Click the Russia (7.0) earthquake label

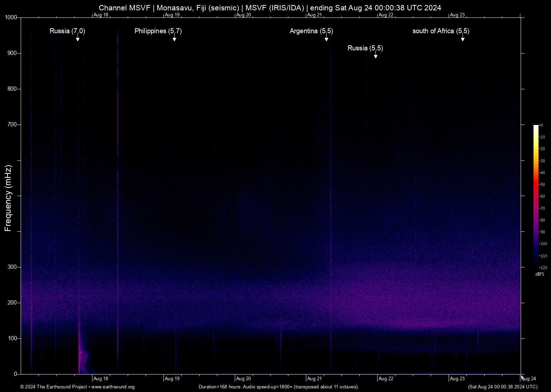coord(67,31)
